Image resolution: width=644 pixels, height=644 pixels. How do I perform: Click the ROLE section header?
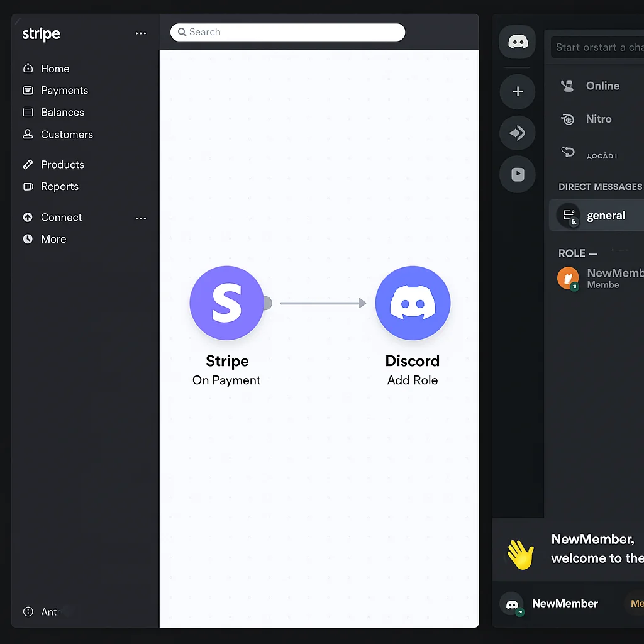click(x=577, y=253)
